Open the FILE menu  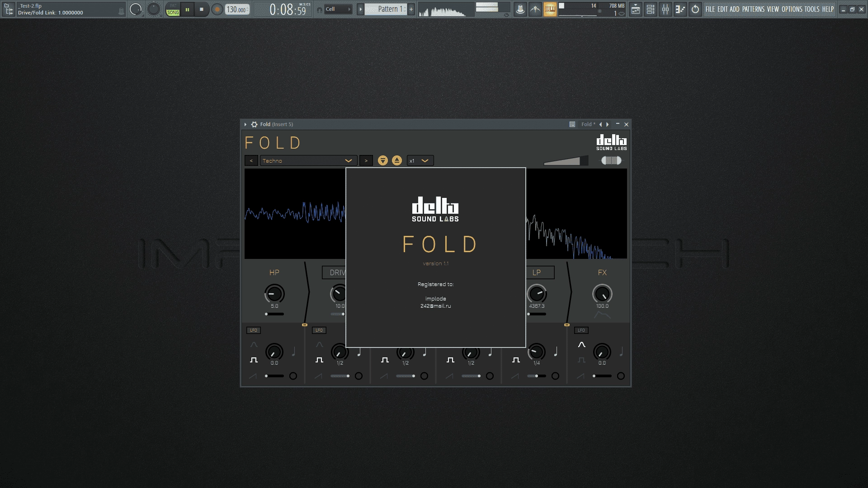pos(710,9)
